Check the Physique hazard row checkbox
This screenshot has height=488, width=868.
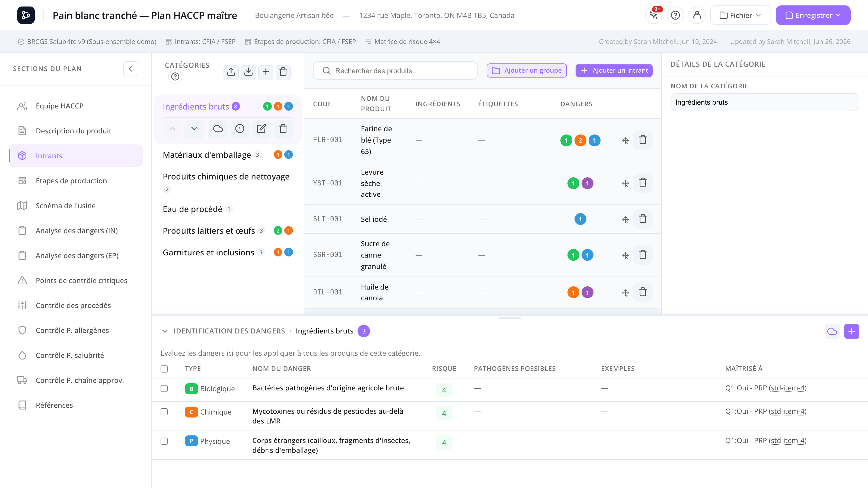[164, 441]
